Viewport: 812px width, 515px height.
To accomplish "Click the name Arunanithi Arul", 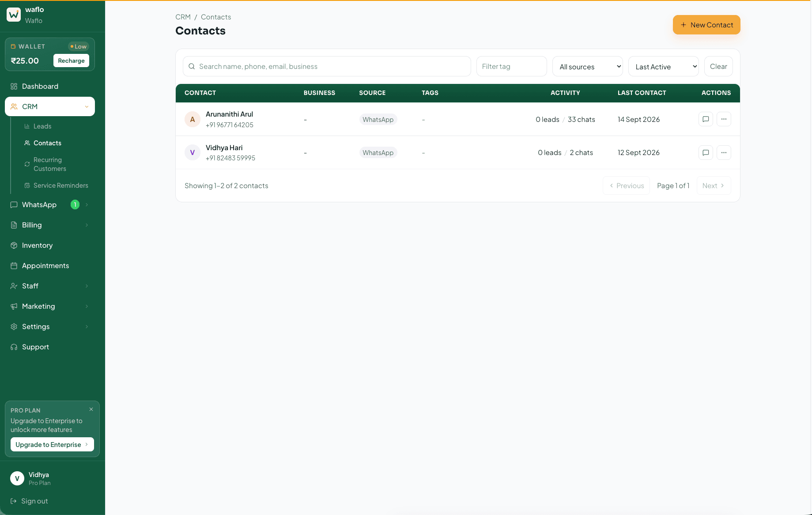I will pyautogui.click(x=229, y=114).
